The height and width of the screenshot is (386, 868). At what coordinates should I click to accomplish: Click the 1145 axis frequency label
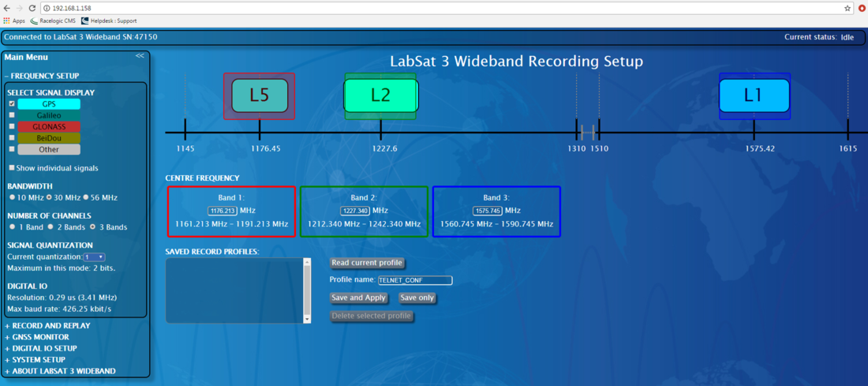(185, 149)
